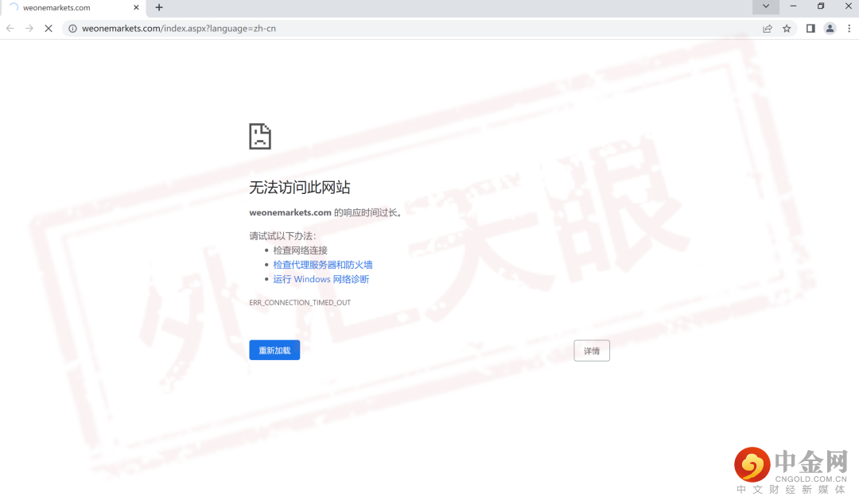Click the back navigation arrow
This screenshot has width=859, height=504.
pyautogui.click(x=10, y=28)
